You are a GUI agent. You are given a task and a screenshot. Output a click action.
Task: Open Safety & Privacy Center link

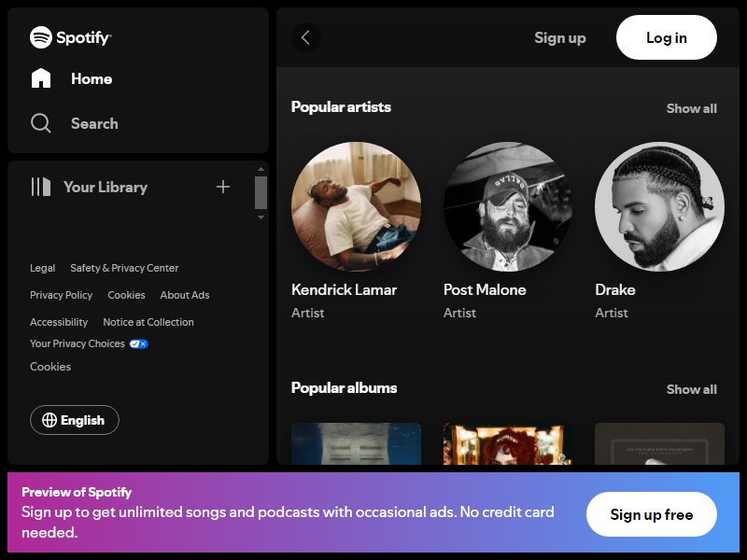pos(124,268)
